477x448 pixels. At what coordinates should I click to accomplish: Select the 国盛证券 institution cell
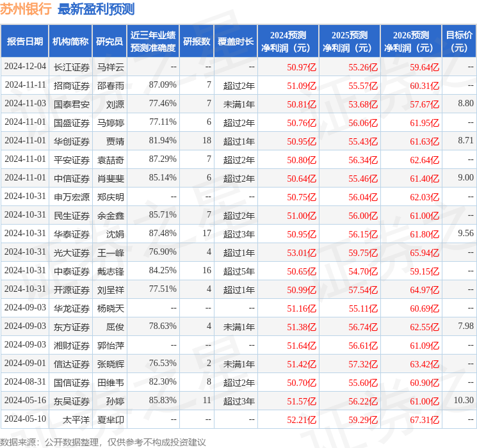(72, 123)
